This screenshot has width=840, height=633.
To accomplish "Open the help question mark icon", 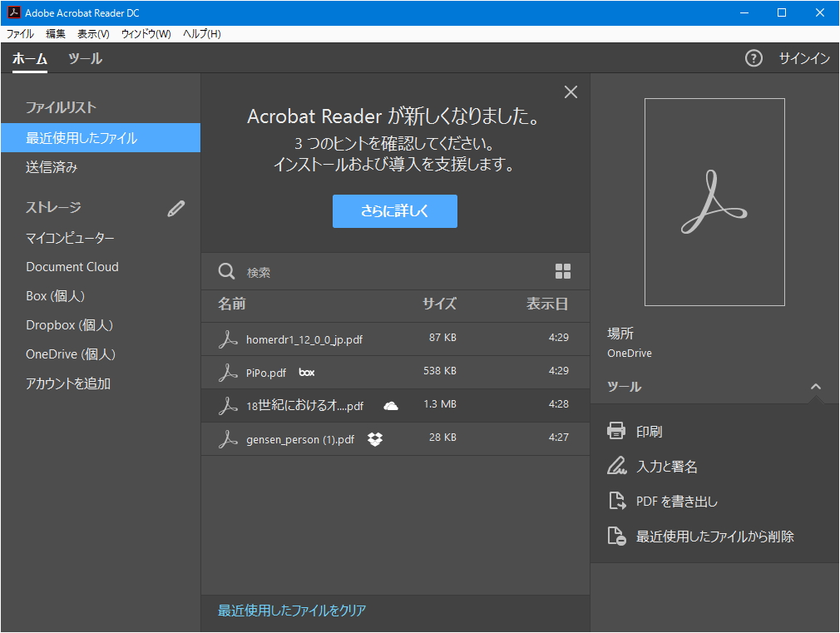I will pyautogui.click(x=754, y=58).
